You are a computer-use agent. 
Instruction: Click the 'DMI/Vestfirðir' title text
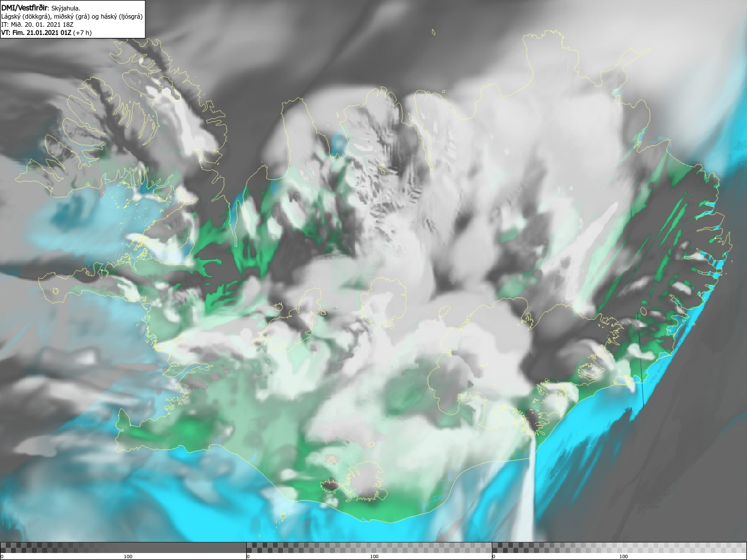[25, 8]
